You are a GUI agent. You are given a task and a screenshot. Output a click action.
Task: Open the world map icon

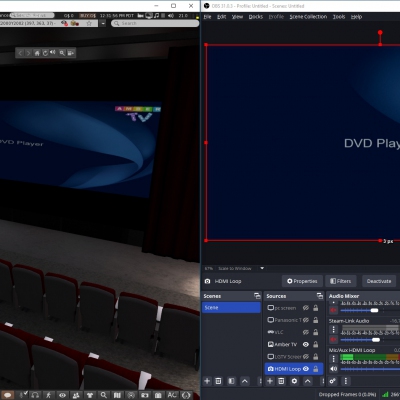point(117,395)
